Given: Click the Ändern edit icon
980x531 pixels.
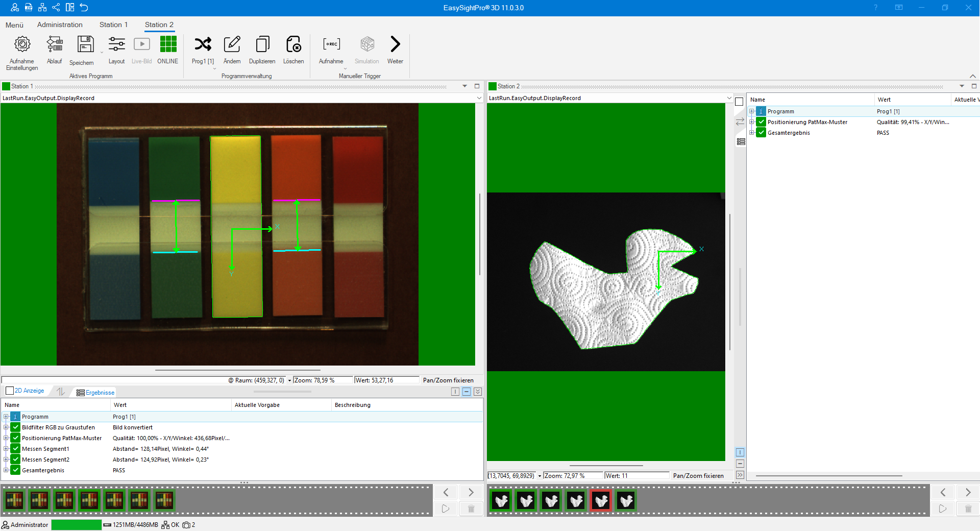Looking at the screenshot, I should (232, 44).
